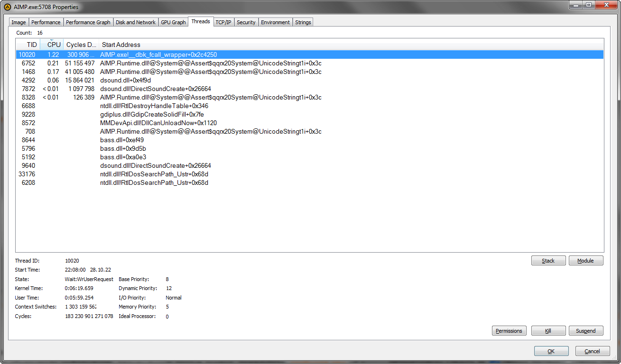Select the AIMP.exe!__dbk_fcall_wrapper thread row
Screen dimensions: 621x364
(x=309, y=55)
